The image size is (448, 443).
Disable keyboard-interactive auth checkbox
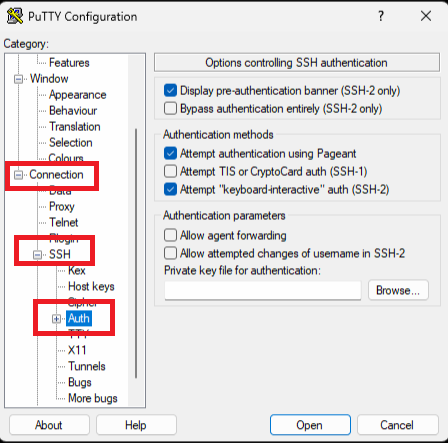(x=170, y=189)
